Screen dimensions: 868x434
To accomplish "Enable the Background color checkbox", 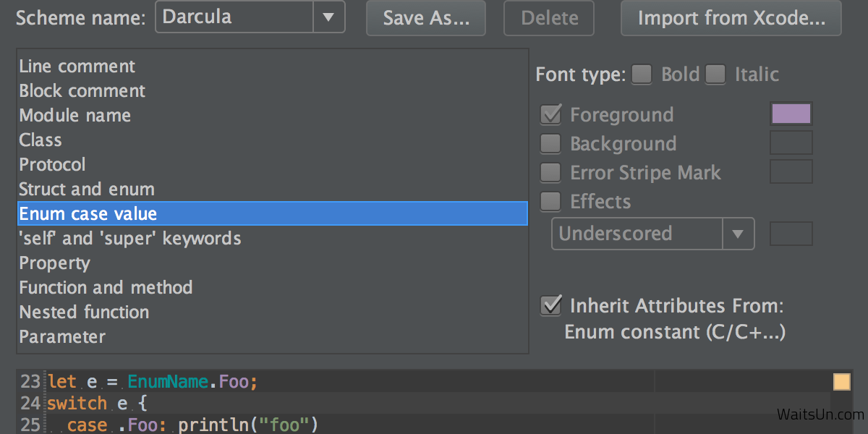I will (x=551, y=144).
